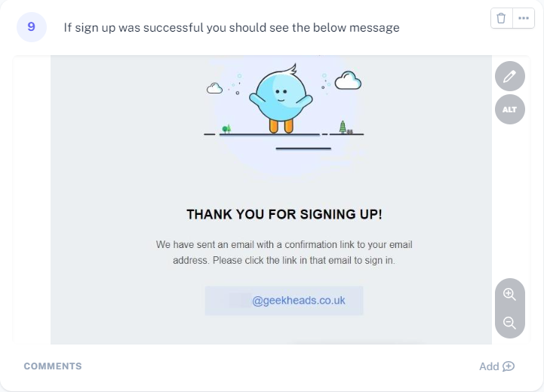Open the COMMENTS section label

[53, 366]
